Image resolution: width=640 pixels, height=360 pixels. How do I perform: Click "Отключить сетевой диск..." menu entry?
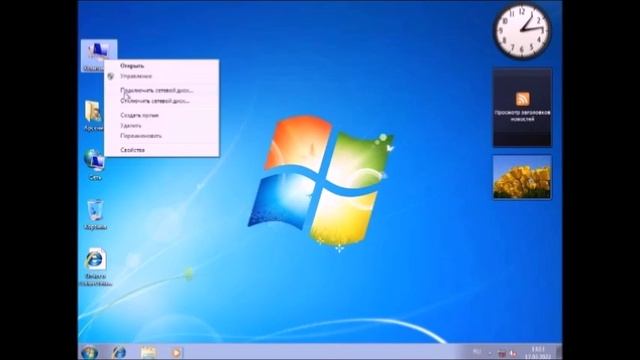(162, 101)
